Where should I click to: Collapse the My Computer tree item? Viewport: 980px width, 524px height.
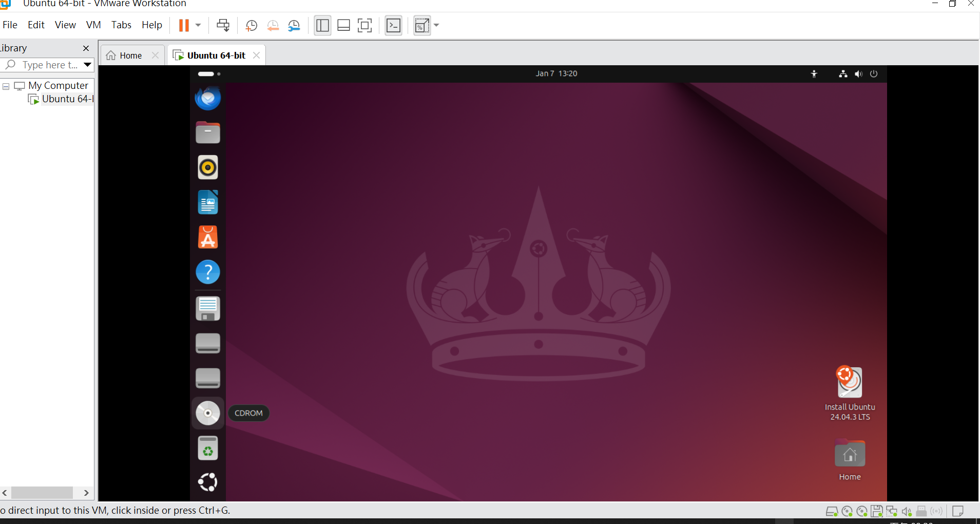(x=5, y=86)
